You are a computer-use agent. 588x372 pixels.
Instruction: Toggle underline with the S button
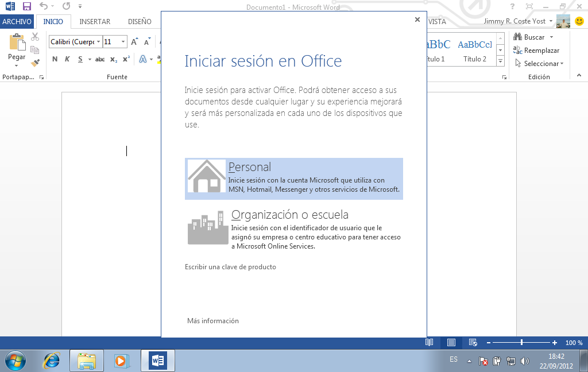pyautogui.click(x=80, y=59)
